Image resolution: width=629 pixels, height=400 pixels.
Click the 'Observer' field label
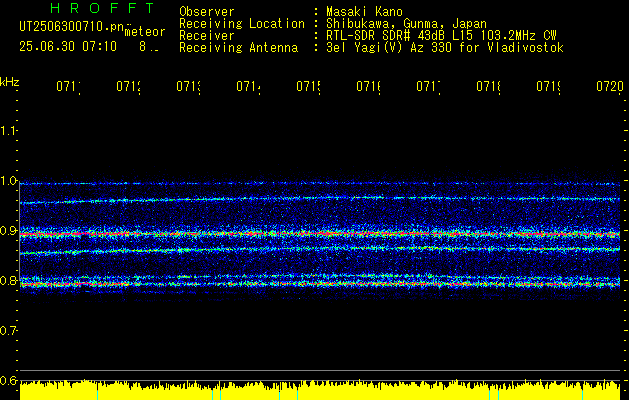pos(207,12)
